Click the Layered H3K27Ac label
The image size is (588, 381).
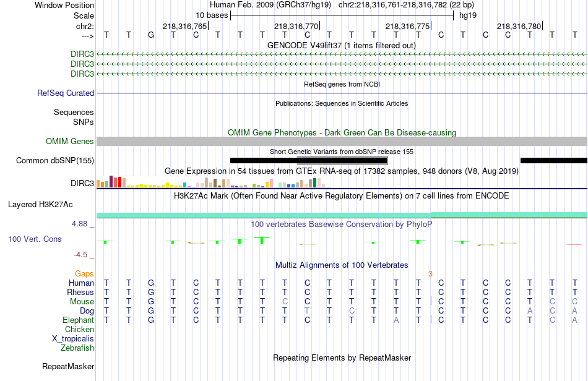coord(40,204)
